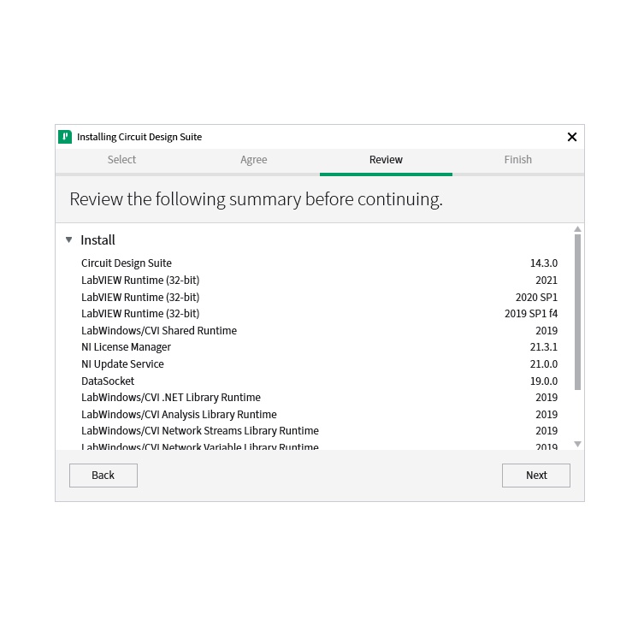Select LabWindows/CVI Shared Runtime row
This screenshot has width=644, height=644.
159,331
